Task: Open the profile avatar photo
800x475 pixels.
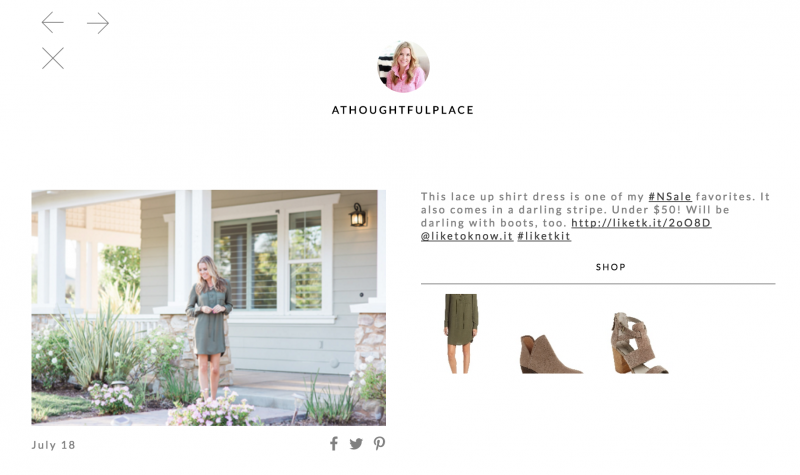Action: click(403, 66)
